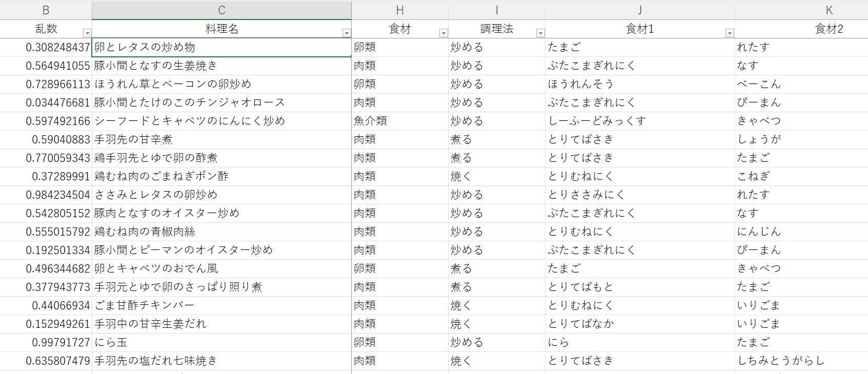Open the 料理名 column filter dropdown
The image size is (868, 374).
(347, 33)
